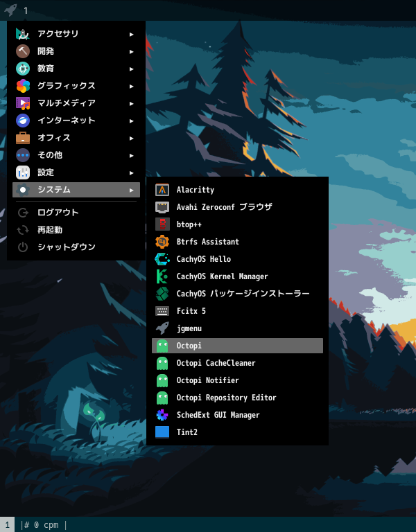The height and width of the screenshot is (532, 416).
Task: Launch btop++ from system menu
Action: click(x=237, y=224)
